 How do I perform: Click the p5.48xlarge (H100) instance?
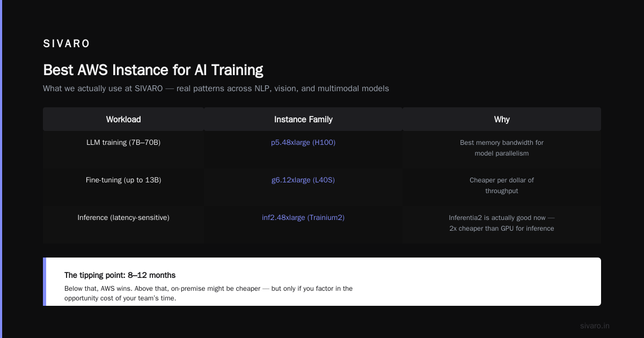(303, 143)
